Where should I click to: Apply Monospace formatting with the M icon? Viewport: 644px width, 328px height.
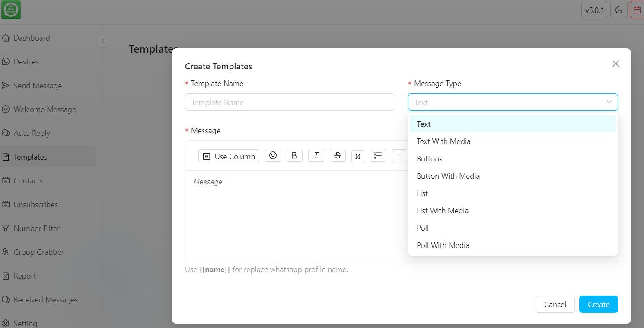tap(358, 156)
